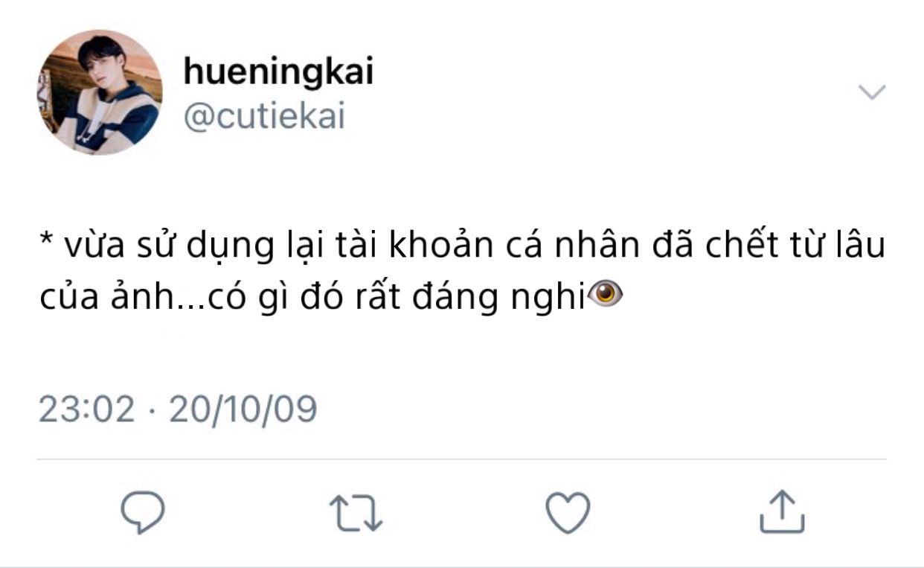The width and height of the screenshot is (924, 568).
Task: Click the display name hueningkai
Action: [x=277, y=72]
